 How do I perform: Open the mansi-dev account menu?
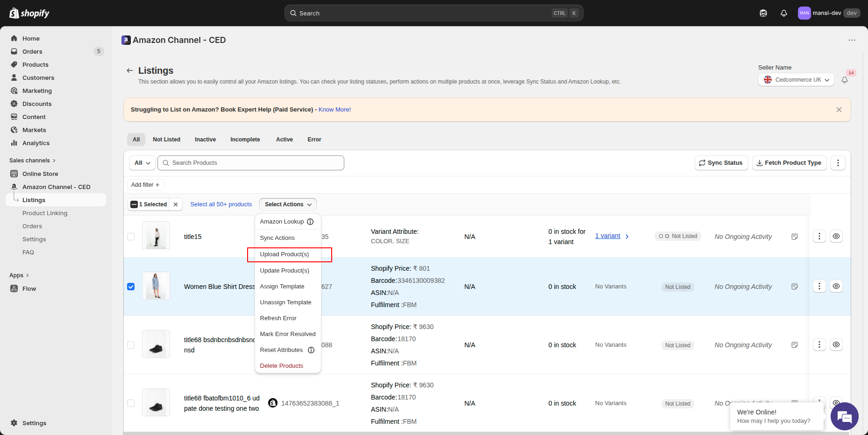[829, 13]
